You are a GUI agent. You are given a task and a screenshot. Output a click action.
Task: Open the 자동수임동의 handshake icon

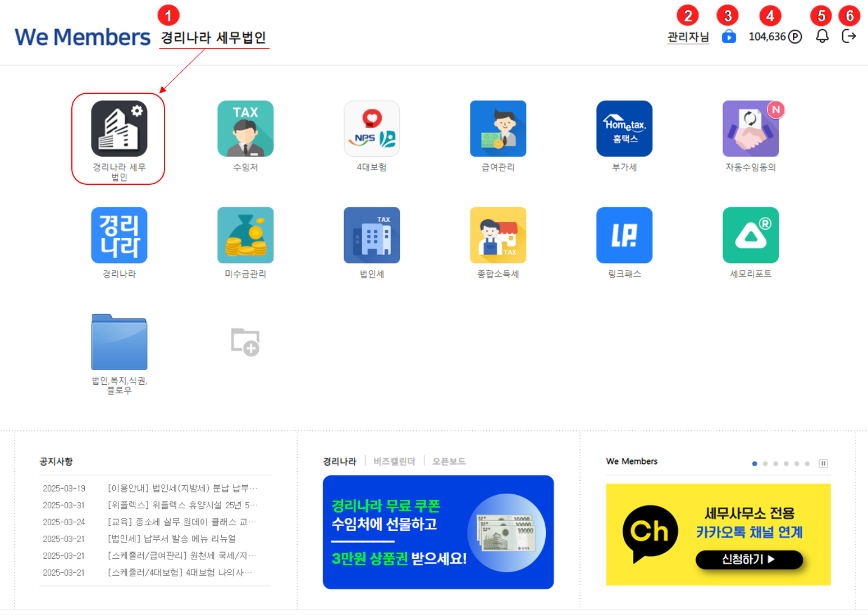point(751,129)
